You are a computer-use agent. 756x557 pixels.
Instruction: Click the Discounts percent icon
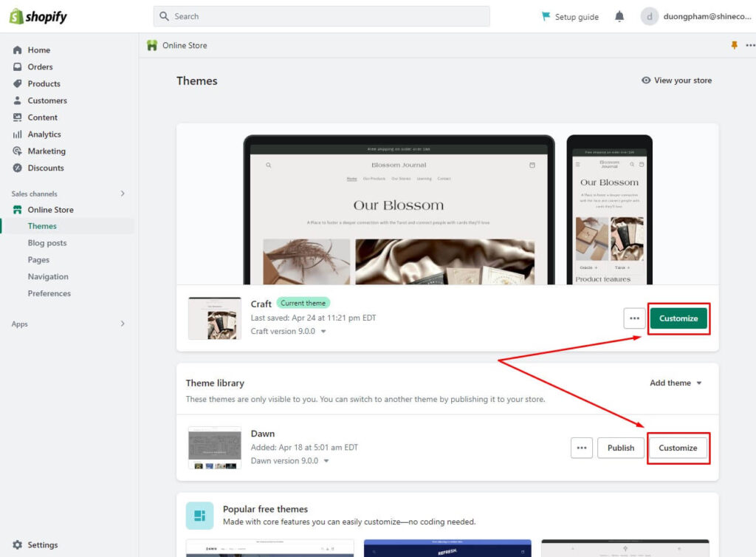[x=18, y=168]
